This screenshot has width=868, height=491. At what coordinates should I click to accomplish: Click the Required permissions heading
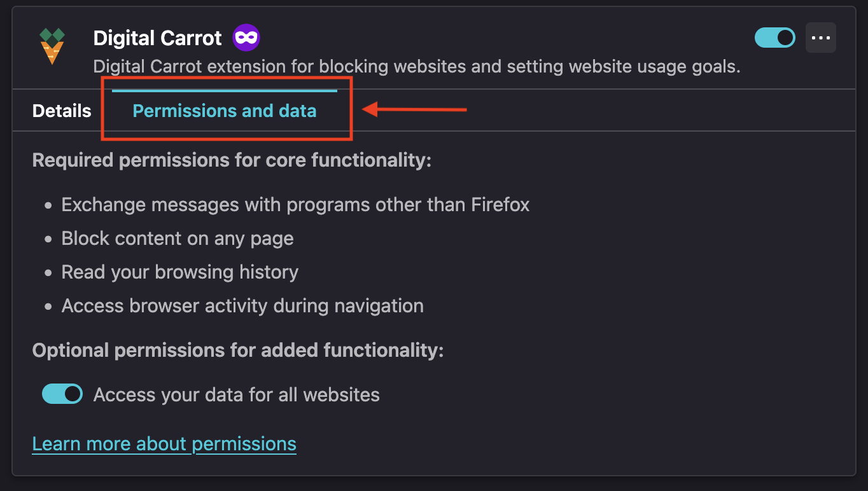point(232,160)
